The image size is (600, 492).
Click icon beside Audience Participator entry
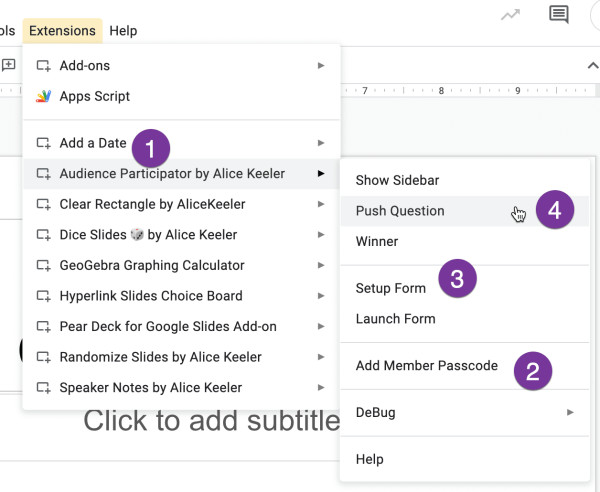[x=43, y=174]
